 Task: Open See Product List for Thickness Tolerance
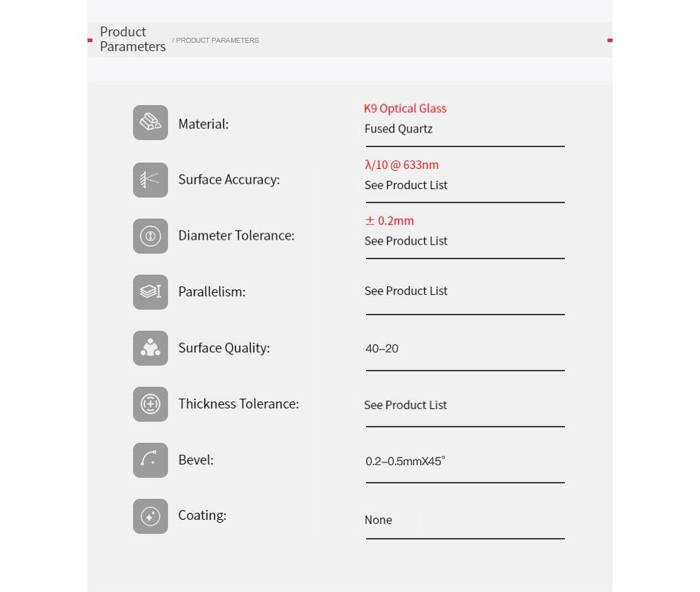[405, 405]
